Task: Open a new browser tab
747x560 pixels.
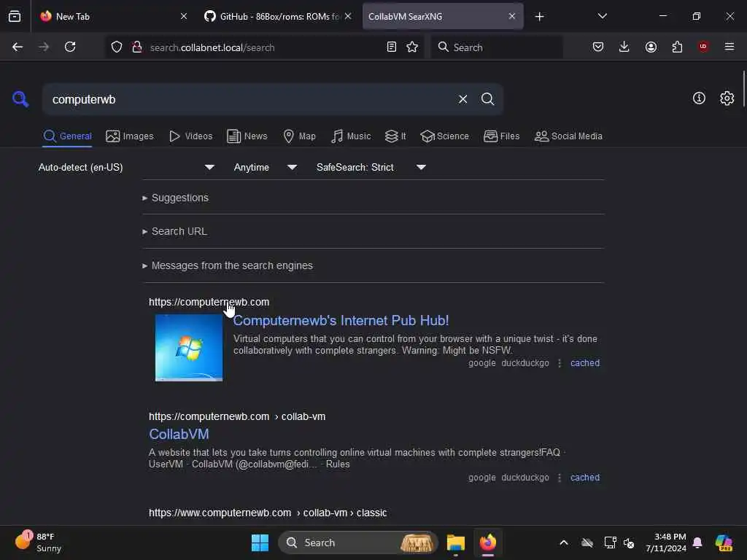Action: (x=539, y=17)
